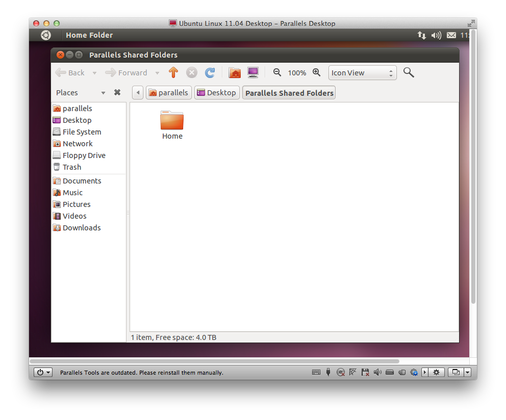Open Floppy Drive in Places sidebar

pyautogui.click(x=89, y=155)
